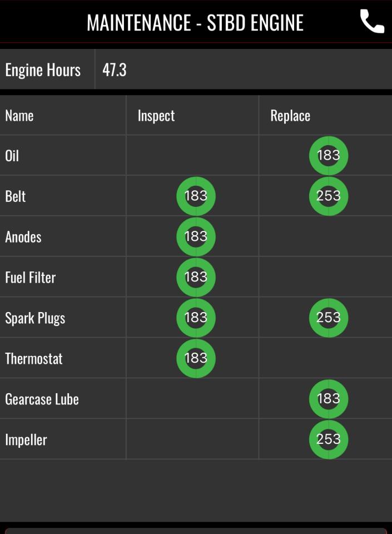The width and height of the screenshot is (392, 534).
Task: Tap the Replace column header
Action: [290, 116]
